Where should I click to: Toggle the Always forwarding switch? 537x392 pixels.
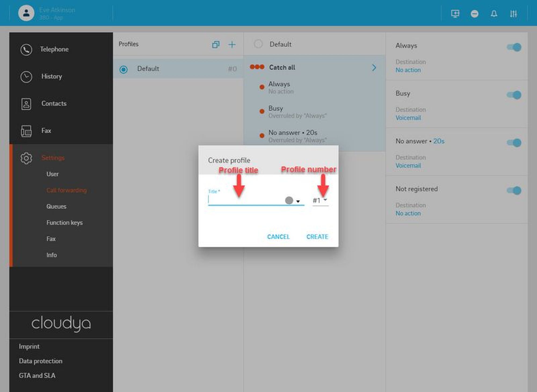[x=514, y=47]
